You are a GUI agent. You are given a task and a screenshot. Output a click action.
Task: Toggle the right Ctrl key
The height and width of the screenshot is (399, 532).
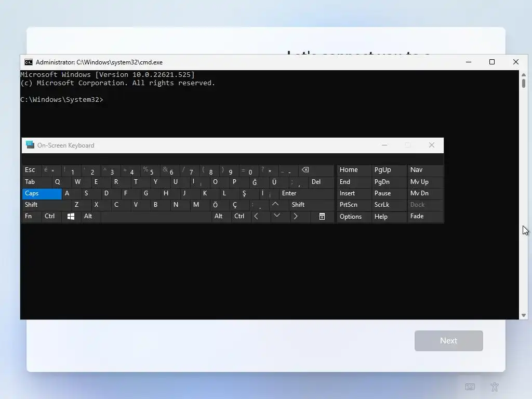(x=241, y=217)
